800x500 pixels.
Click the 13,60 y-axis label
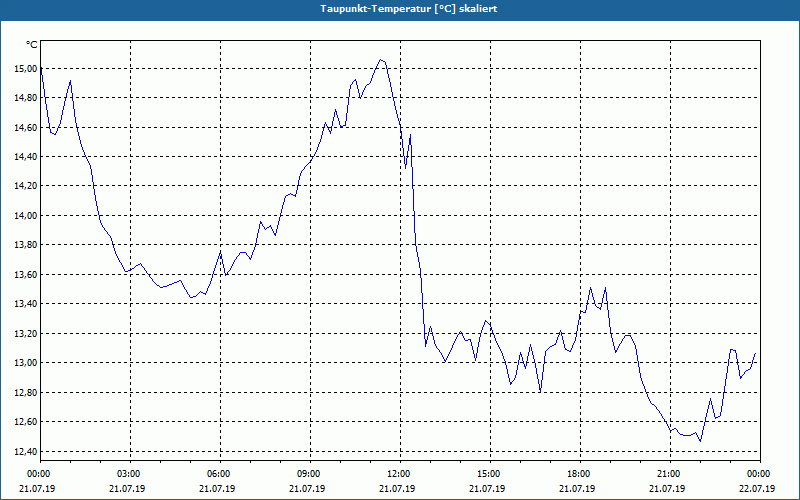click(25, 274)
